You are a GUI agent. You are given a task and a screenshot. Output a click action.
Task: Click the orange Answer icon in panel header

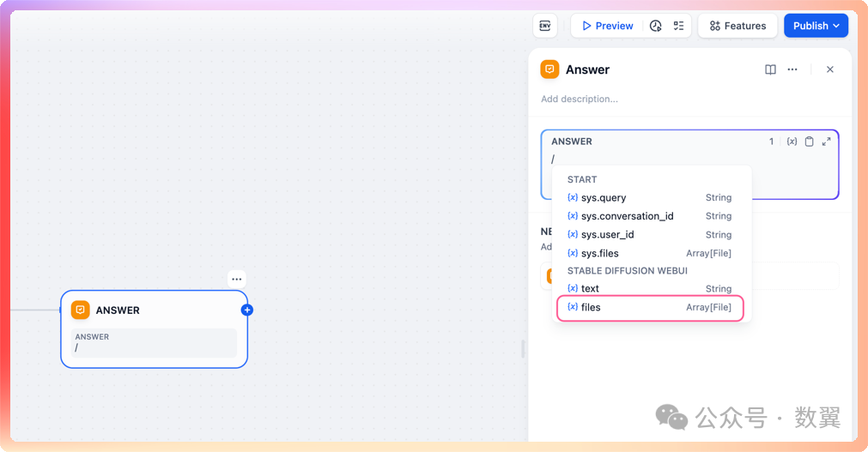(x=549, y=69)
